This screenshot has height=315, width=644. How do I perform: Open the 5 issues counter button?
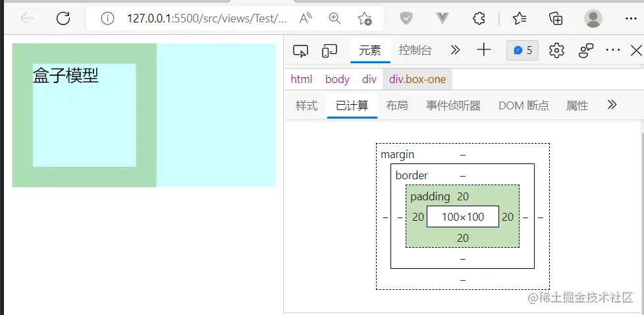(x=522, y=51)
